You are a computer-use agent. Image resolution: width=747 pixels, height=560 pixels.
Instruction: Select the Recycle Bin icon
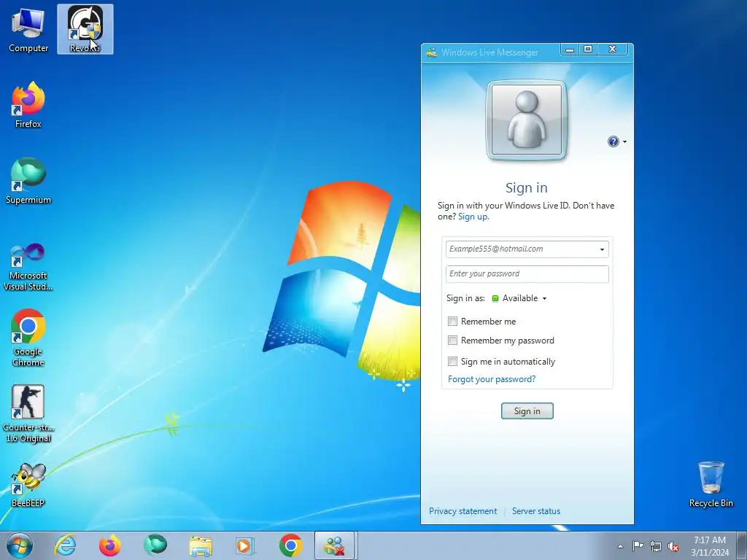(711, 484)
